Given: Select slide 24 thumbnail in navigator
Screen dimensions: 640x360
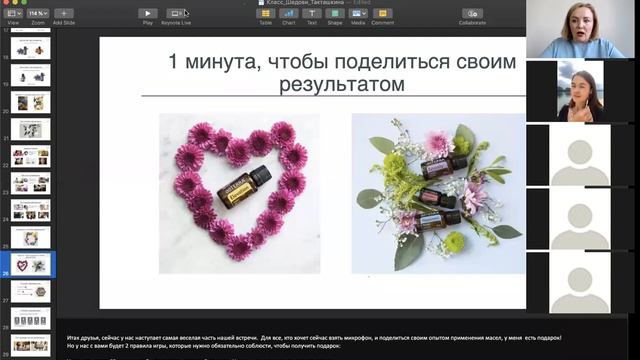Looking at the screenshot, I should tap(31, 210).
